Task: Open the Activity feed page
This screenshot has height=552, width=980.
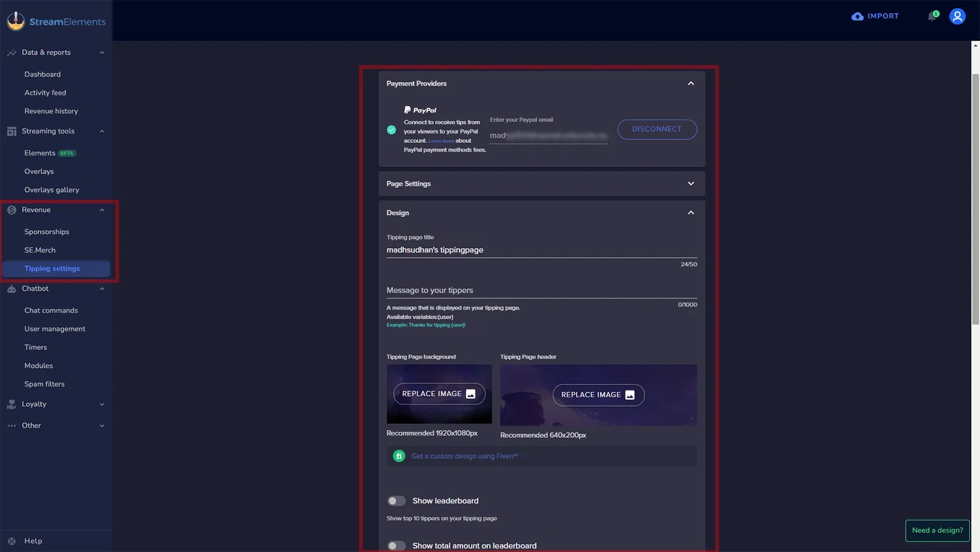Action: pos(45,92)
